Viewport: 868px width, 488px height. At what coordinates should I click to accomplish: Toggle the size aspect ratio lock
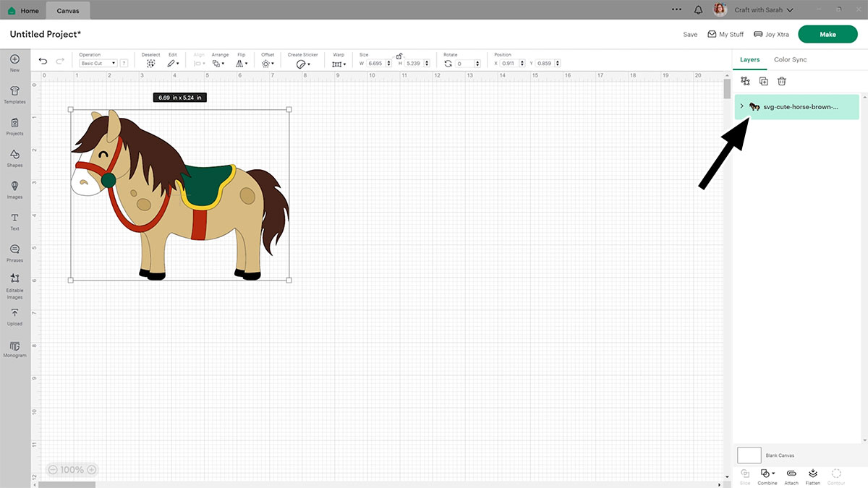[x=399, y=56]
